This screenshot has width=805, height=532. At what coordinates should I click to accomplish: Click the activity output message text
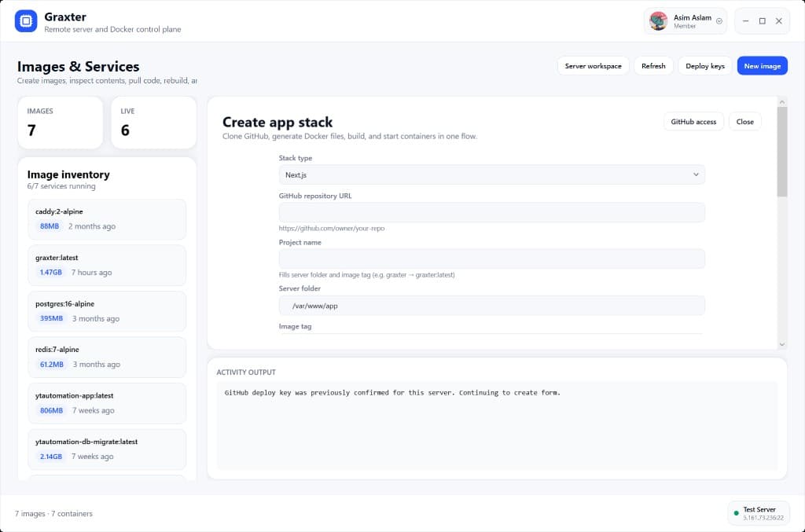[x=392, y=392]
